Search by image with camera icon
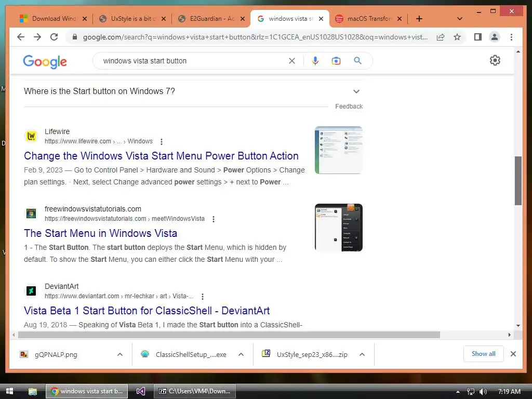The image size is (532, 399). pyautogui.click(x=336, y=61)
